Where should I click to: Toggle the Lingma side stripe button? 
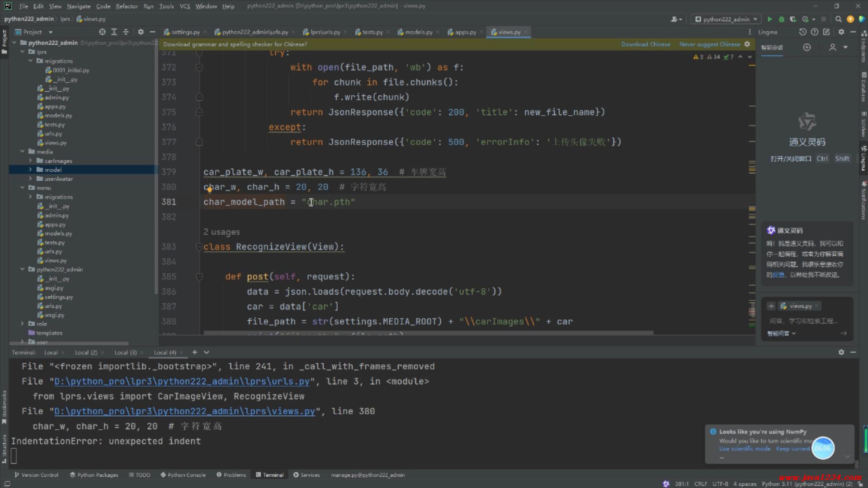click(863, 158)
